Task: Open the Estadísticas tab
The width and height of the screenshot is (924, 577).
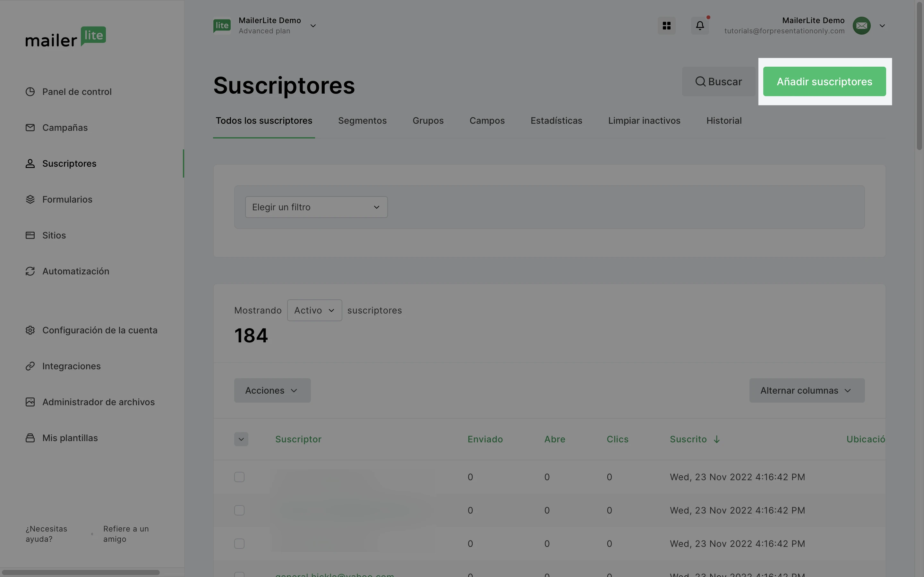Action: (556, 121)
